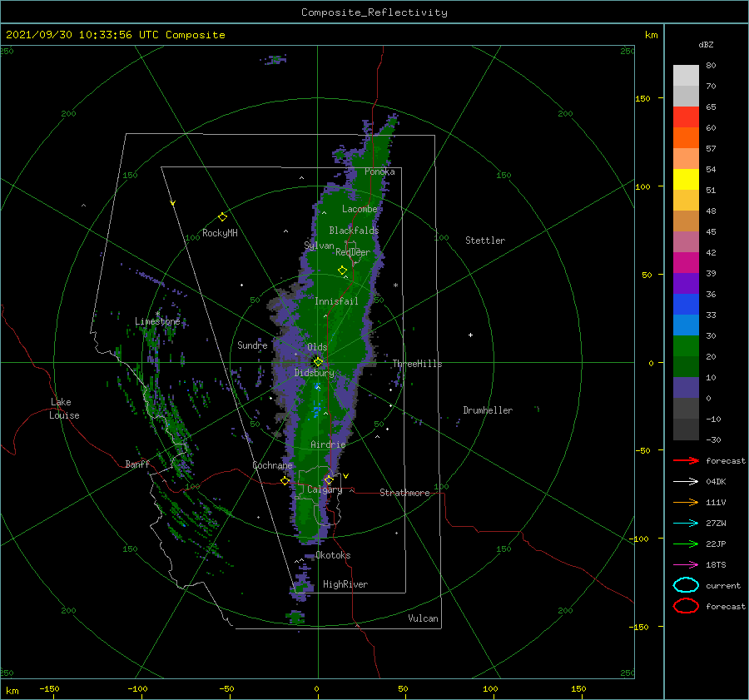The image size is (749, 700).
Task: Click the 39 dBZ magenta color swatch
Action: pyautogui.click(x=686, y=263)
